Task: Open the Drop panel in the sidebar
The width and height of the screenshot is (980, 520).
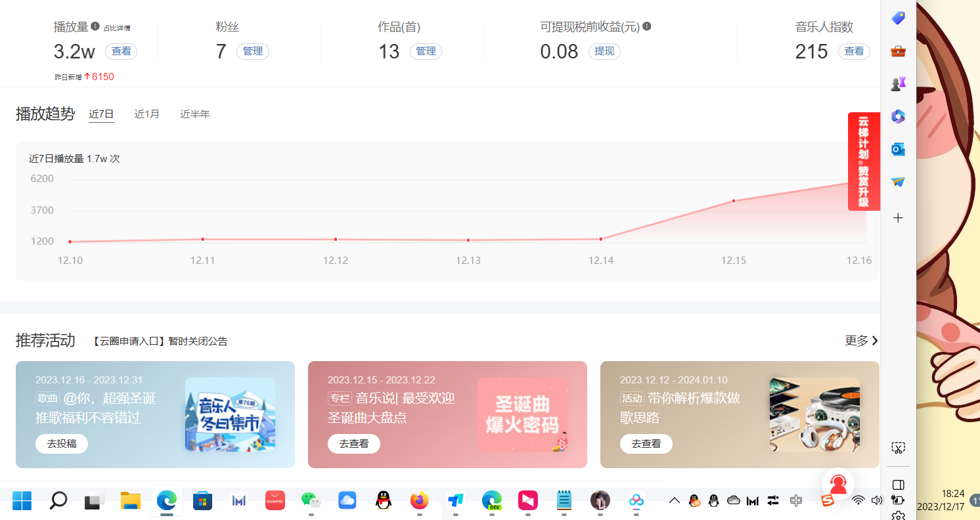Action: pyautogui.click(x=898, y=183)
